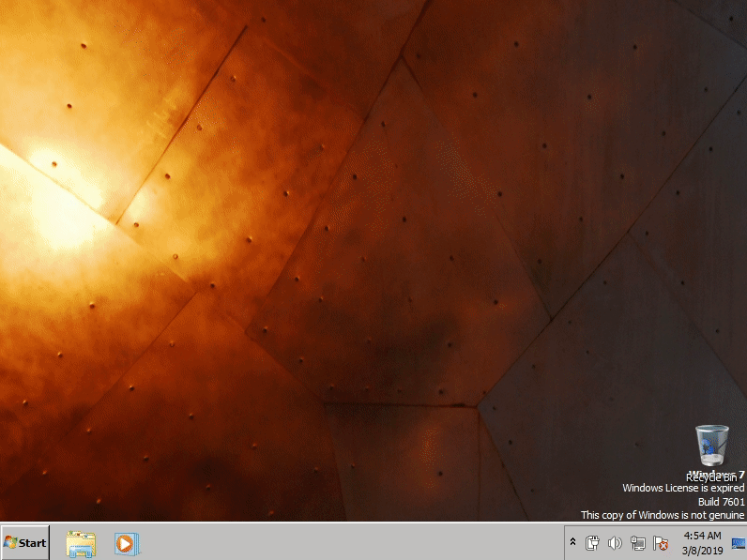This screenshot has width=747, height=560.
Task: Click the blue monitor icon at the taskbar's far right
Action: coord(738,542)
